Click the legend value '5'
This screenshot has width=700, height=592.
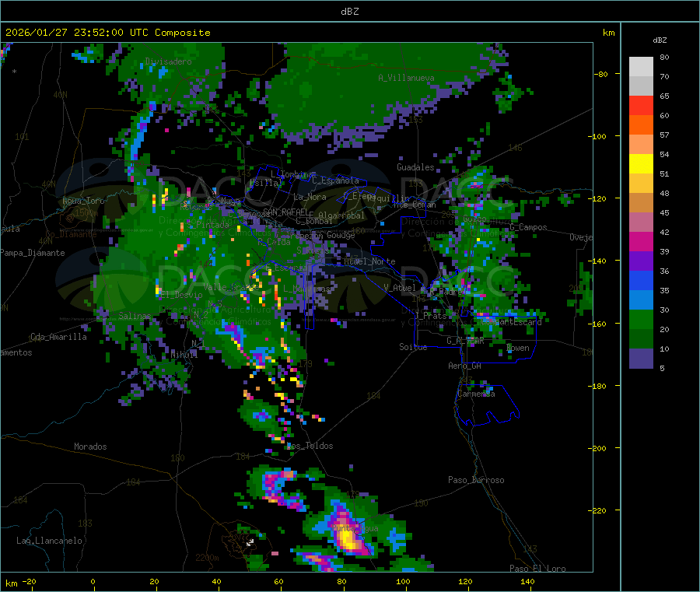pos(662,368)
